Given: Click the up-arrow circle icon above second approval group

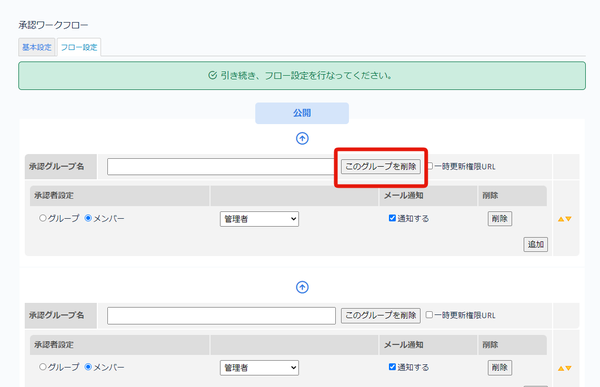Looking at the screenshot, I should coord(302,287).
